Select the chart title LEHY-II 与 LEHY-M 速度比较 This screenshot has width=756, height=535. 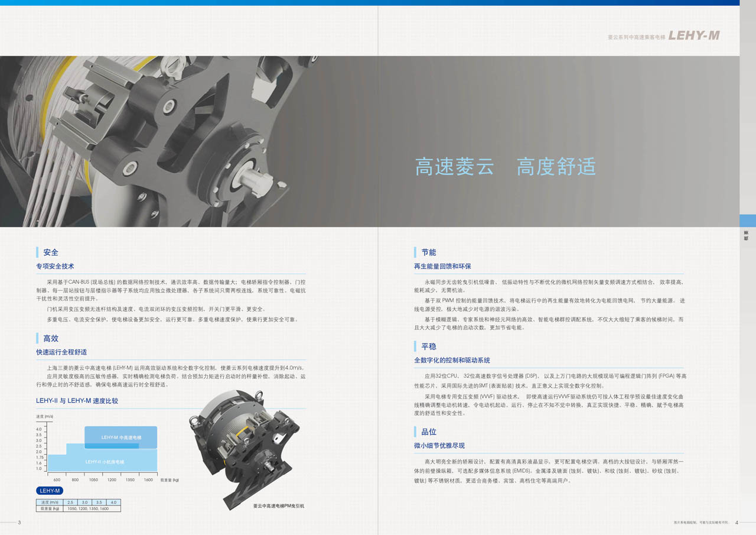(x=77, y=401)
